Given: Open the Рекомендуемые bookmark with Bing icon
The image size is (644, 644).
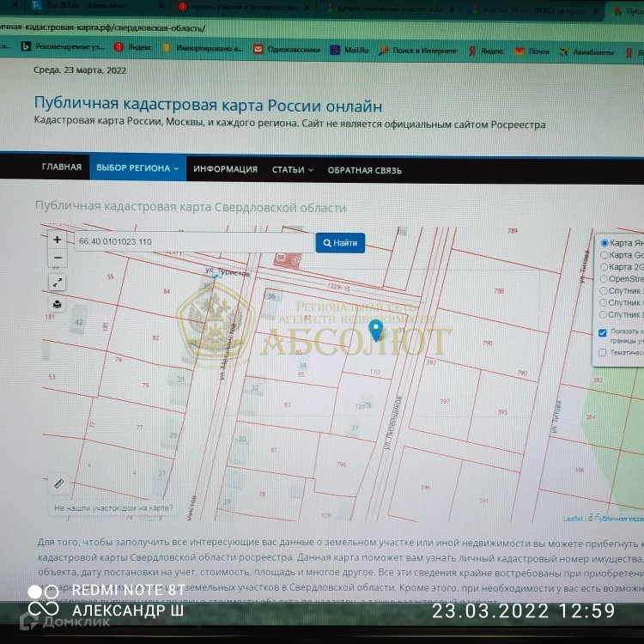Looking at the screenshot, I should tap(63, 46).
